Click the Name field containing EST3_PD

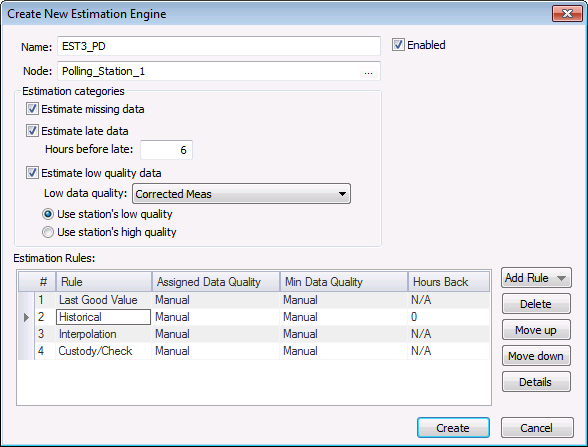pos(219,46)
